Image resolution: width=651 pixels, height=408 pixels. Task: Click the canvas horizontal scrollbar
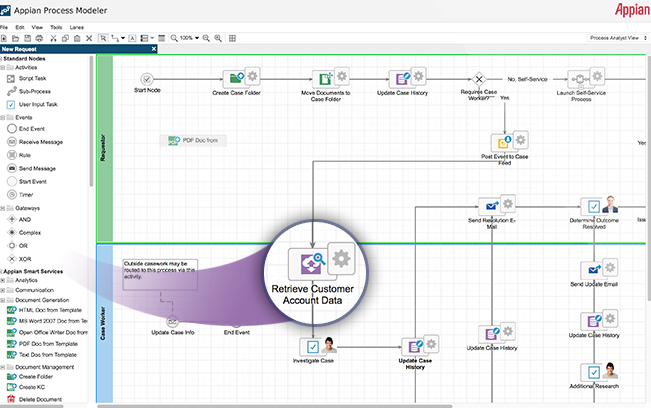point(274,406)
